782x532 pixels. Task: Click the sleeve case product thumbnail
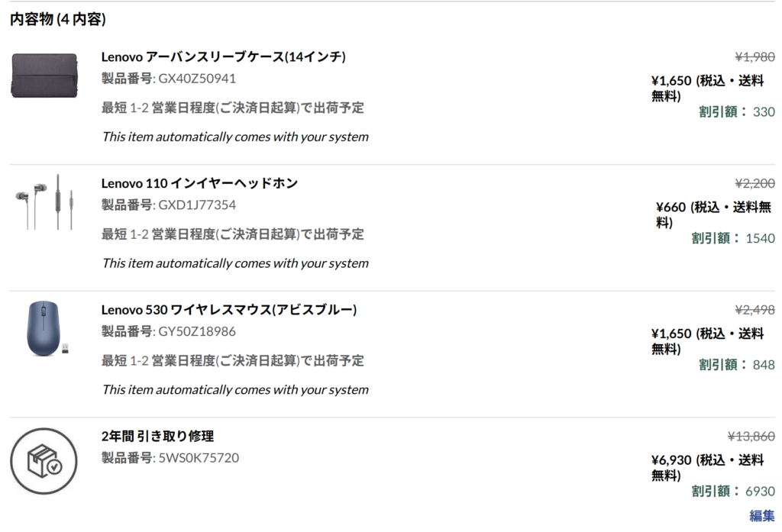point(44,76)
